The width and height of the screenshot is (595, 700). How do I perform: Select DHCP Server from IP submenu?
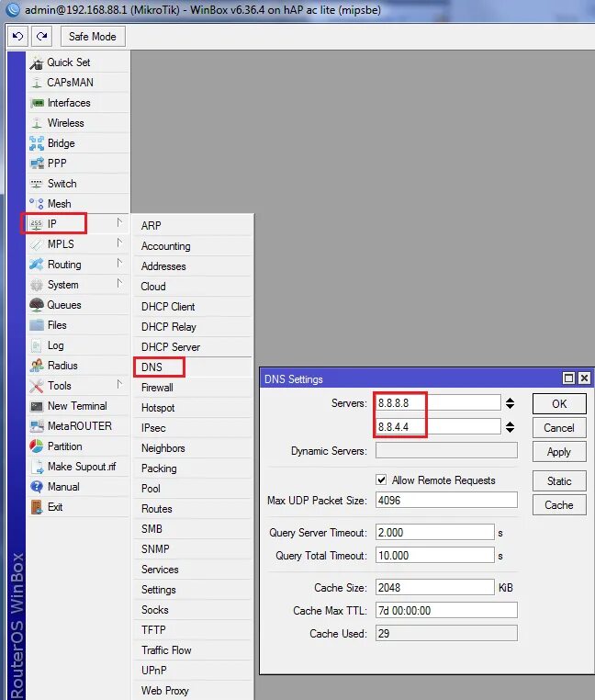click(x=193, y=347)
